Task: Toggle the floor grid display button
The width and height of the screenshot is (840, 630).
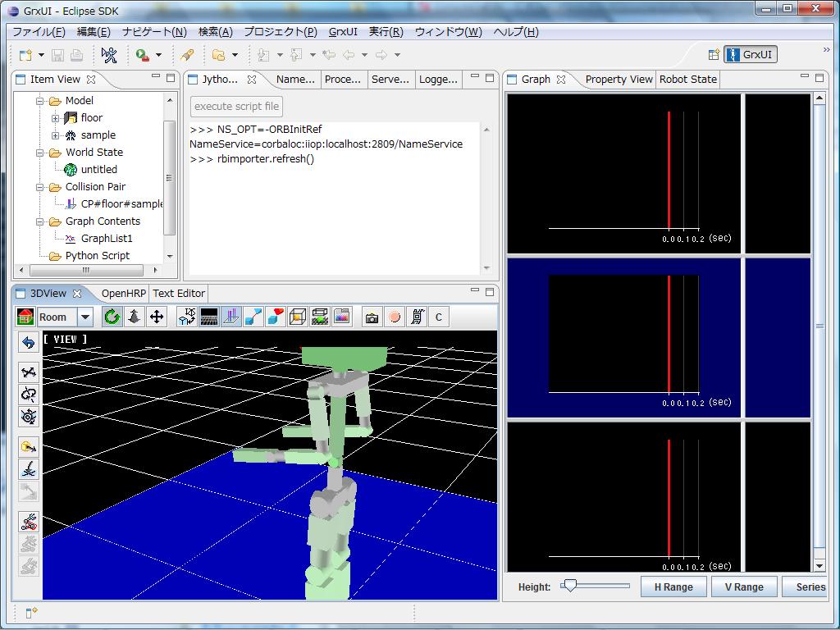Action: pyautogui.click(x=209, y=317)
